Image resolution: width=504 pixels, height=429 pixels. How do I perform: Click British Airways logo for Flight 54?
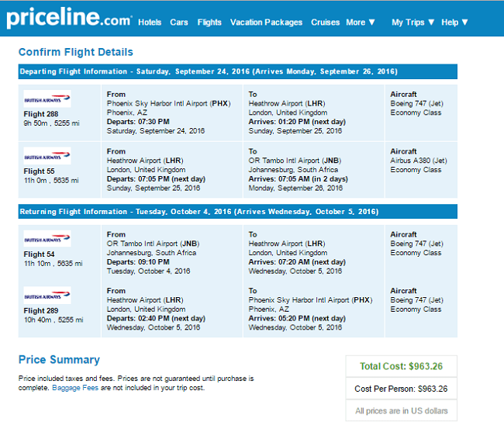click(x=47, y=239)
